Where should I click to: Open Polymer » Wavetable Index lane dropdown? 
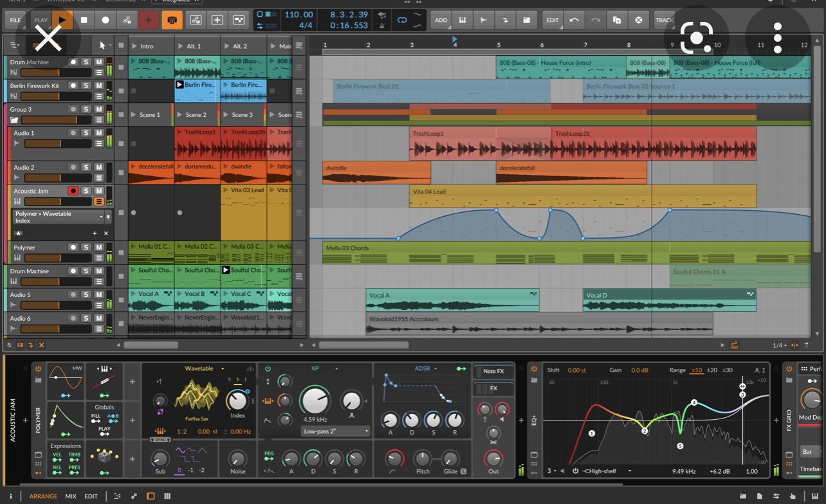point(59,217)
